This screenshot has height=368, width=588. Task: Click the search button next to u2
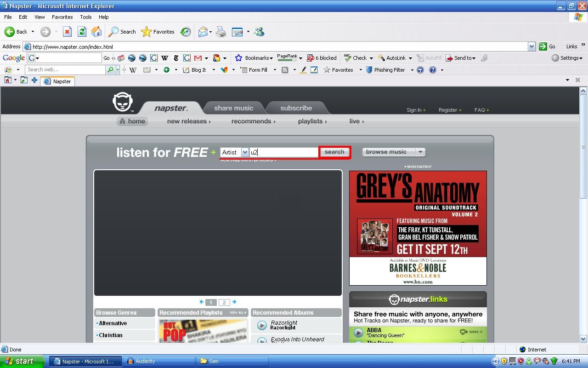(334, 152)
